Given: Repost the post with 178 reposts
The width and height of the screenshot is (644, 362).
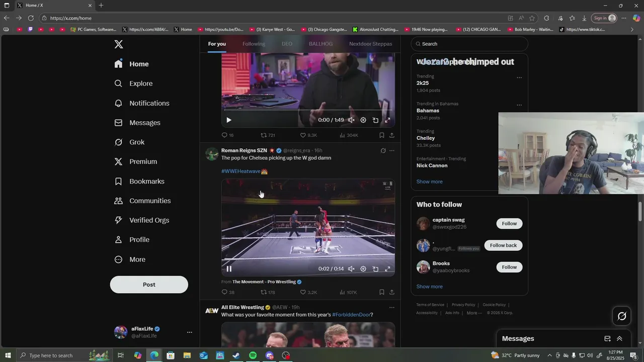Looking at the screenshot, I should pos(268,292).
